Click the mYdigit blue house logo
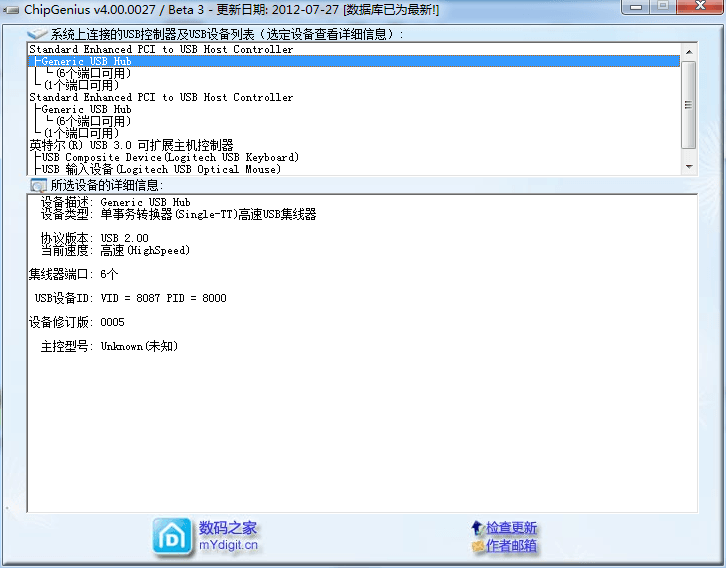Image resolution: width=726 pixels, height=568 pixels. [173, 536]
